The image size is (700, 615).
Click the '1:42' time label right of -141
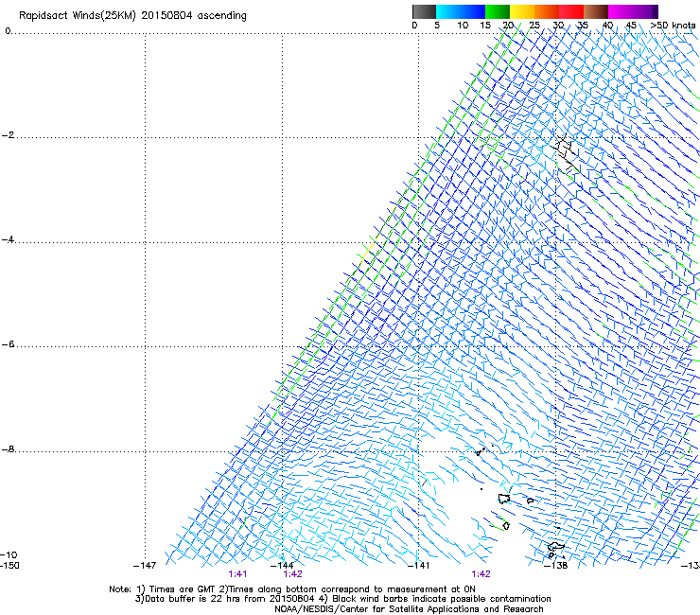point(481,574)
